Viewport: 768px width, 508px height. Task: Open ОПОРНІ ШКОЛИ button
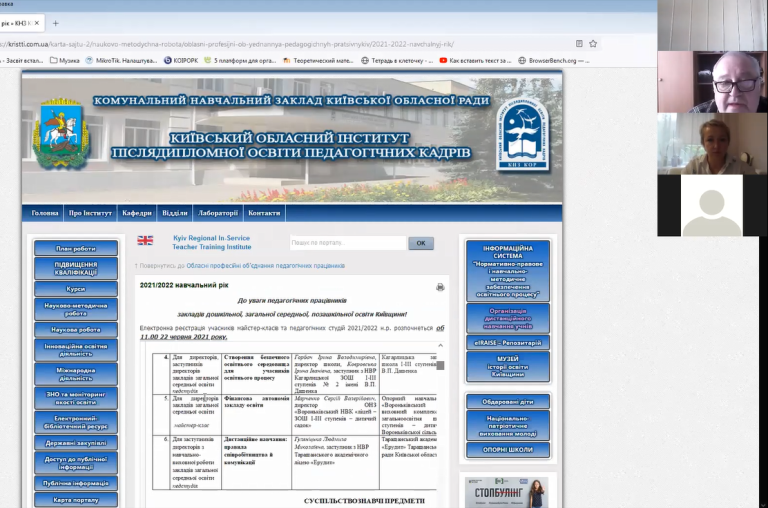coord(508,450)
